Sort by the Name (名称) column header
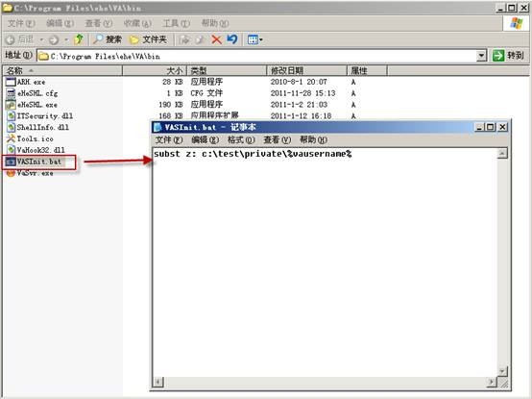 pos(62,70)
